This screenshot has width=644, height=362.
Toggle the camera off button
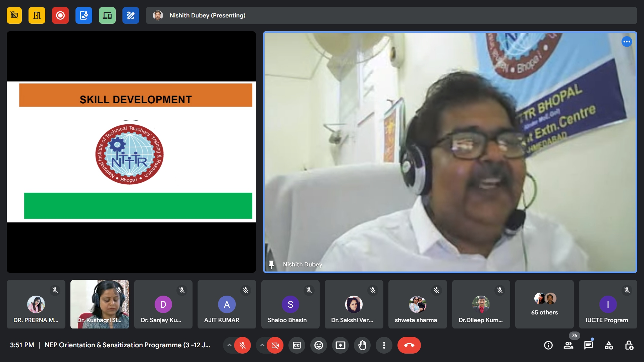[275, 345]
